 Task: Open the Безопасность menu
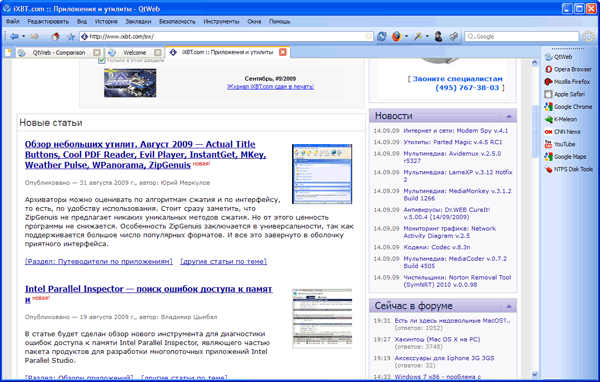tap(177, 21)
